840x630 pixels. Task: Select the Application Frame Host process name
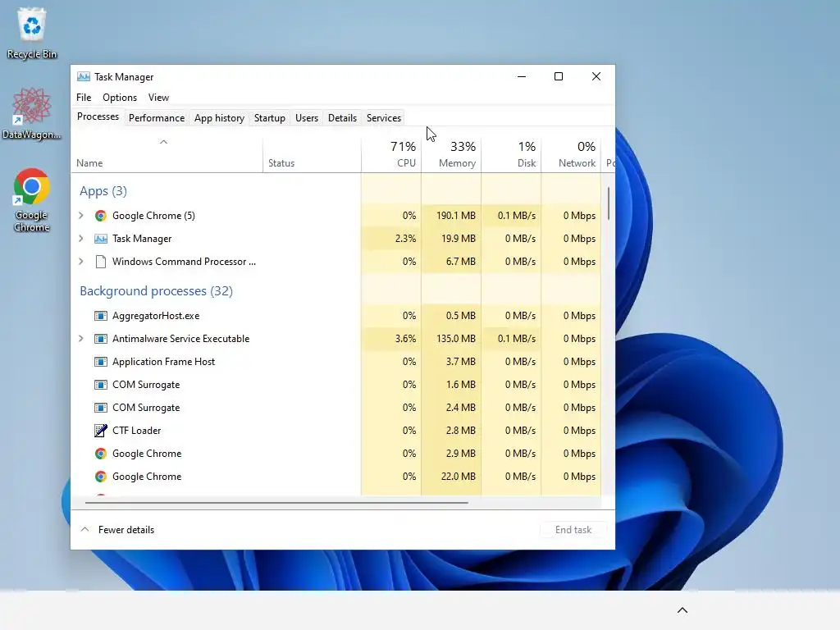pyautogui.click(x=163, y=362)
